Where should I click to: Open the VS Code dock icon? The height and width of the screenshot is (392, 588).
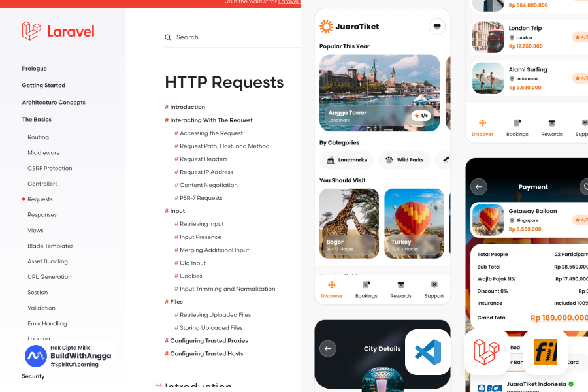pos(427,352)
